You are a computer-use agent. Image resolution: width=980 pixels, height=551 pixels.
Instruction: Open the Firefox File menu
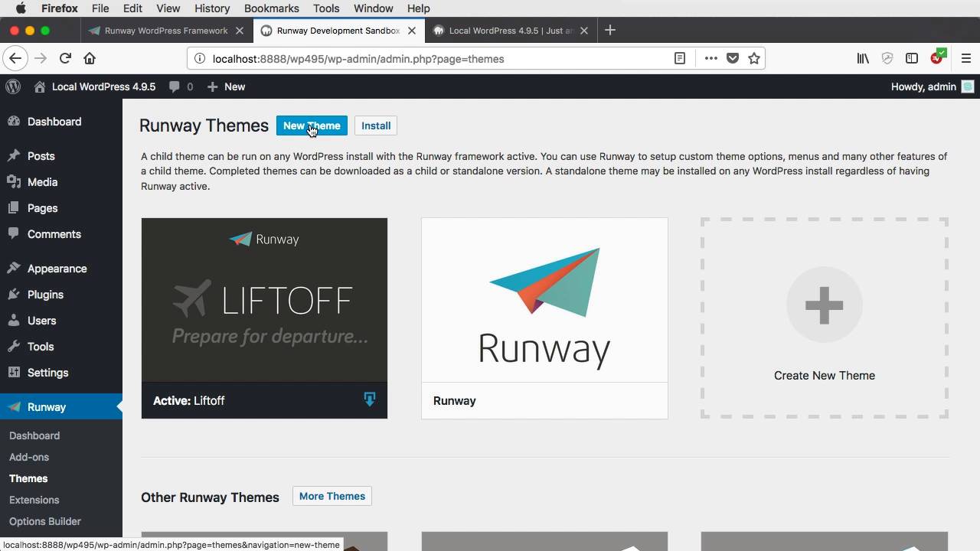pyautogui.click(x=100, y=8)
